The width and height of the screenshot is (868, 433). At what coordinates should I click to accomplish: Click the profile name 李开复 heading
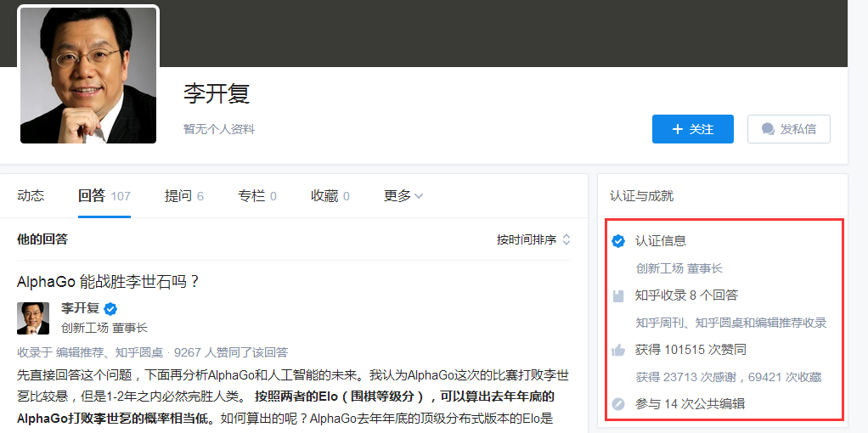click(217, 93)
